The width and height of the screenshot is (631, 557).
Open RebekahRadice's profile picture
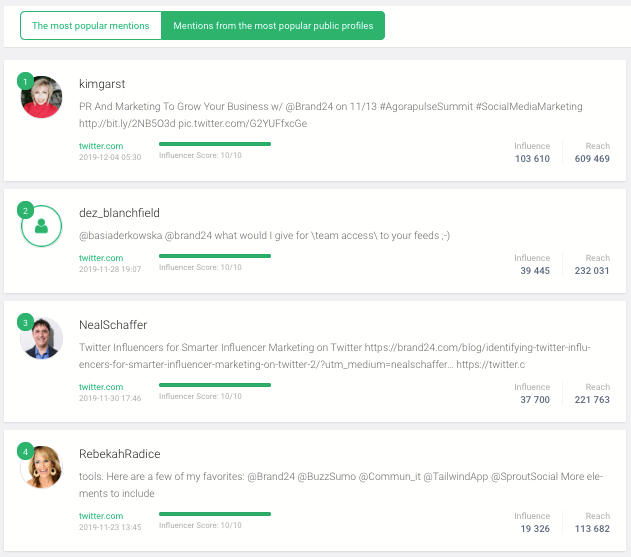pyautogui.click(x=41, y=467)
